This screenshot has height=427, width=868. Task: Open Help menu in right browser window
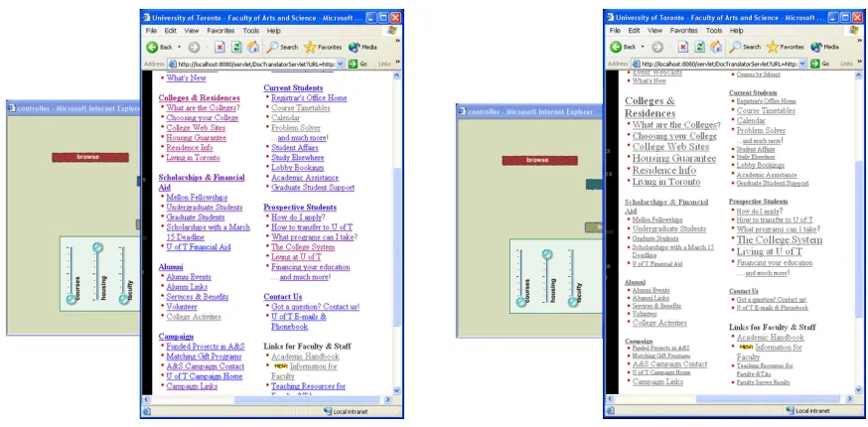736,31
